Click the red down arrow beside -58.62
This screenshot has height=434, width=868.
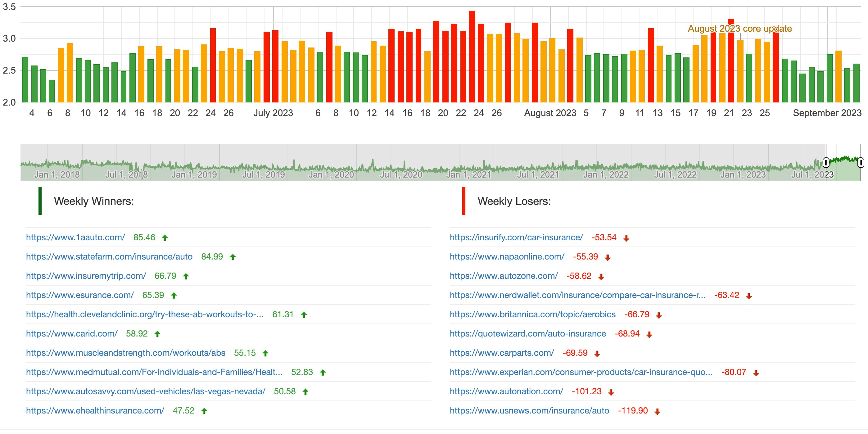(601, 277)
